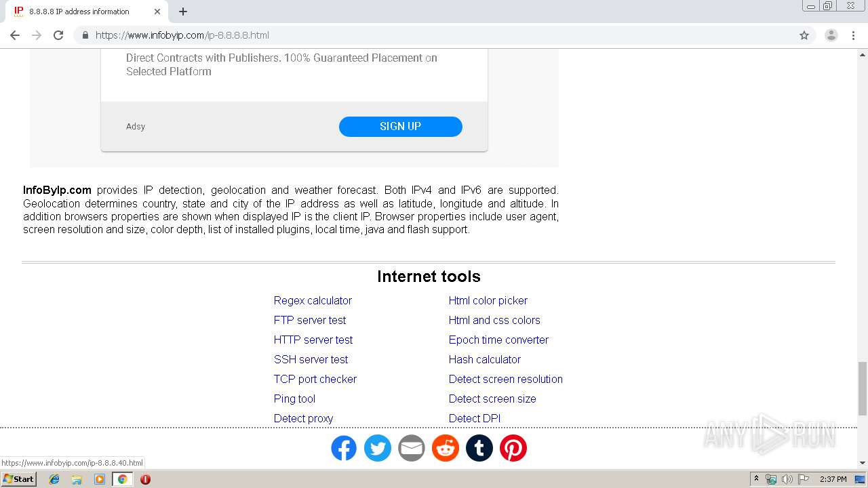Image resolution: width=868 pixels, height=488 pixels.
Task: Open SSH server test link
Action: [311, 359]
